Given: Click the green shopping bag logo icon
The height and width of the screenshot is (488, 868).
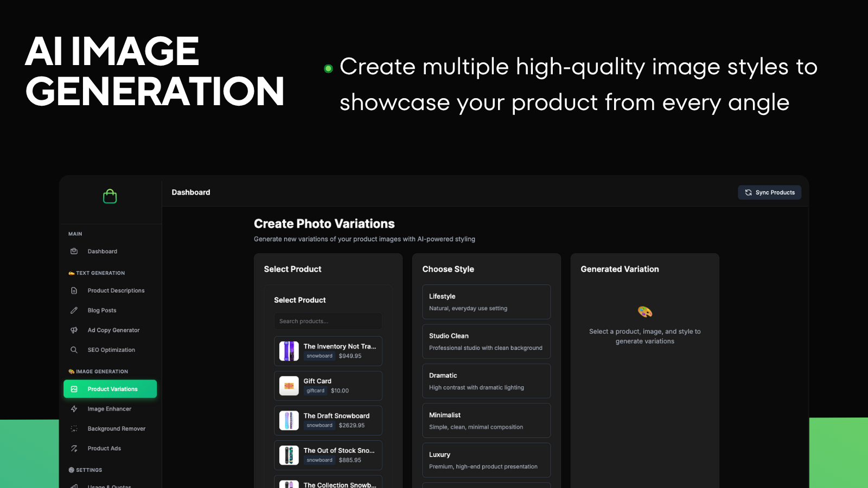Looking at the screenshot, I should click(110, 196).
